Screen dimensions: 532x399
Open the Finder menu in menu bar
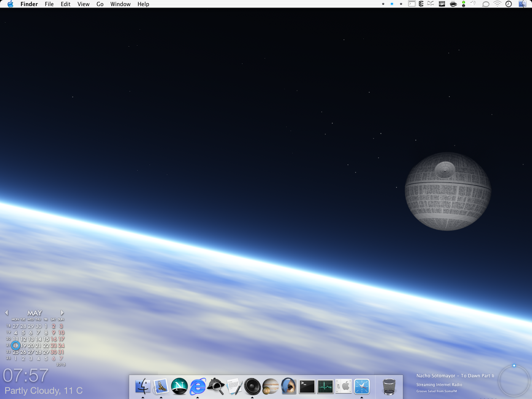(x=29, y=4)
